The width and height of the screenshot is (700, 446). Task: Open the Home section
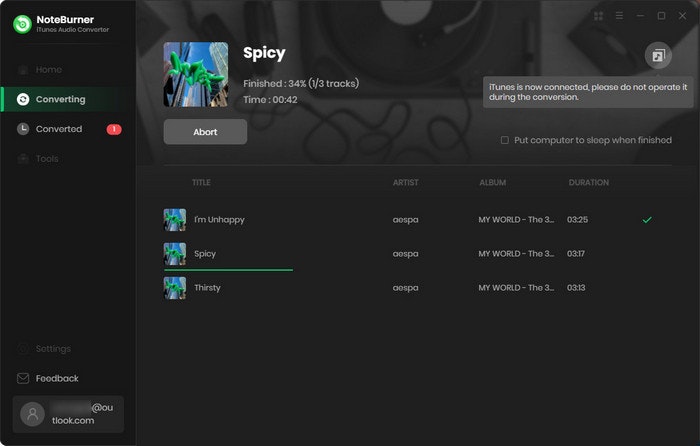click(68, 70)
